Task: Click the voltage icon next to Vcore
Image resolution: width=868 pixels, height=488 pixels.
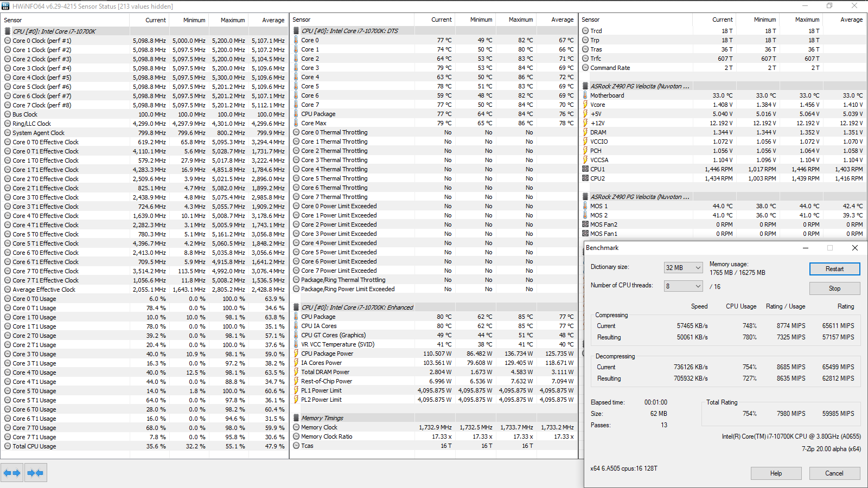Action: coord(585,105)
